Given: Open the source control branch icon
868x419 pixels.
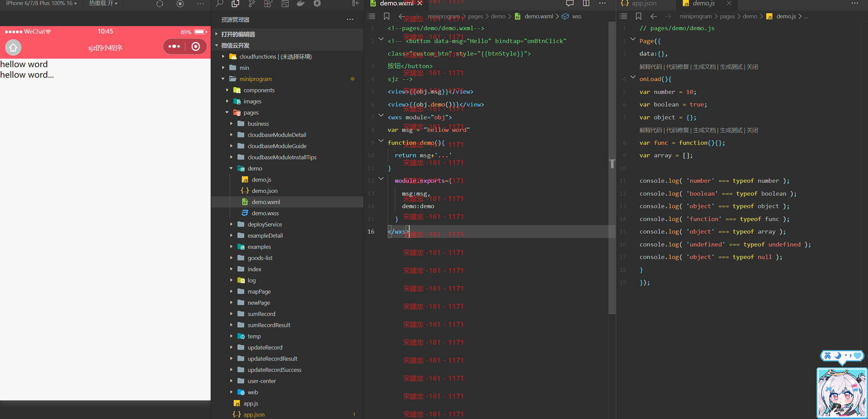Looking at the screenshot, I should 251,3.
